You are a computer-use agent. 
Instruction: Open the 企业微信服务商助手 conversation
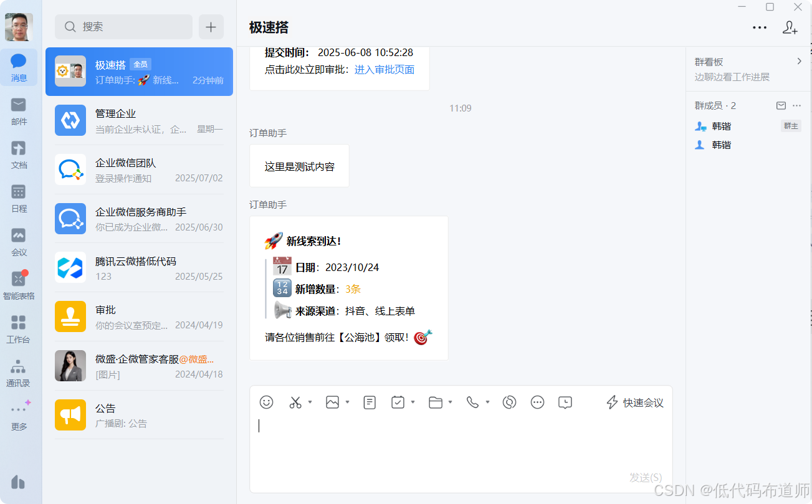click(x=139, y=219)
